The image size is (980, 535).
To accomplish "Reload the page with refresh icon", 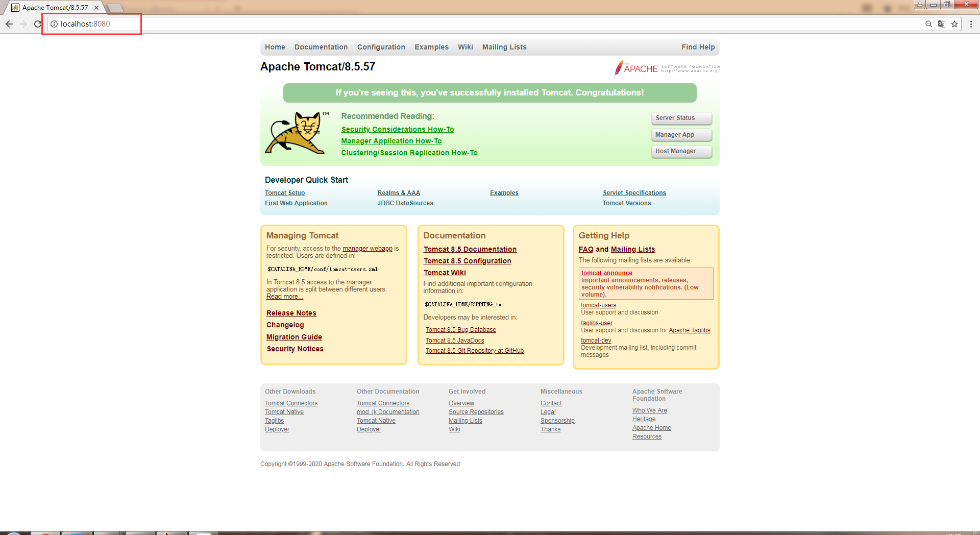I will (38, 24).
